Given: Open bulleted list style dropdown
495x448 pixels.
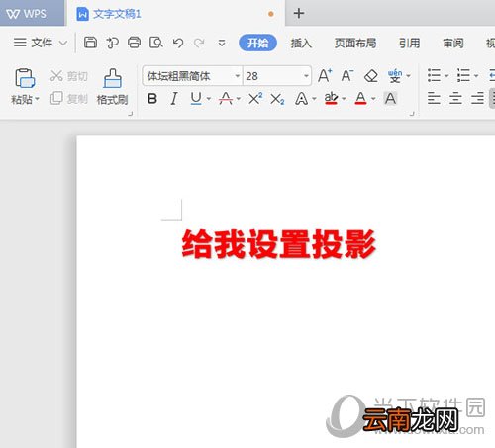Looking at the screenshot, I should tap(446, 76).
